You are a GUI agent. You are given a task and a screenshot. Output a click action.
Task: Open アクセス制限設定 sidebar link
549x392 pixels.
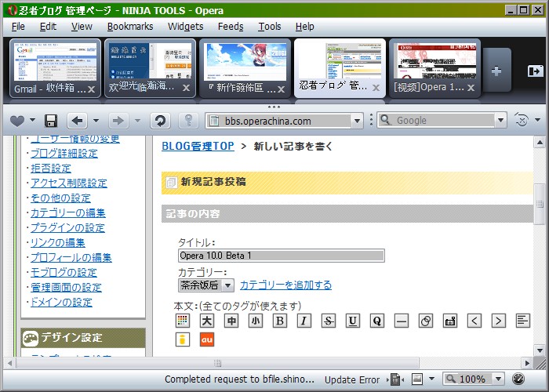[69, 183]
